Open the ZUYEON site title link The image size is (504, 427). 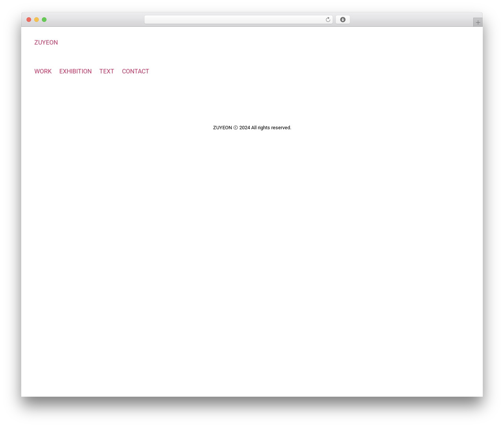point(46,43)
